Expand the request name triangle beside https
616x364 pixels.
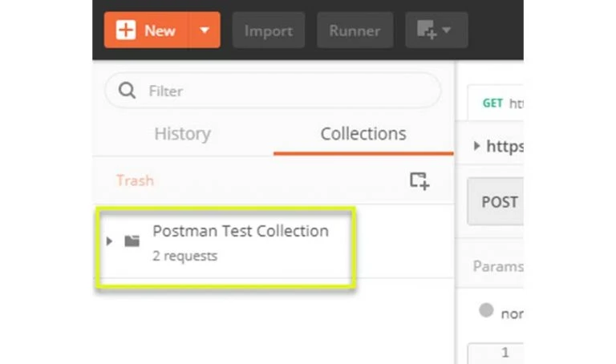click(x=477, y=146)
